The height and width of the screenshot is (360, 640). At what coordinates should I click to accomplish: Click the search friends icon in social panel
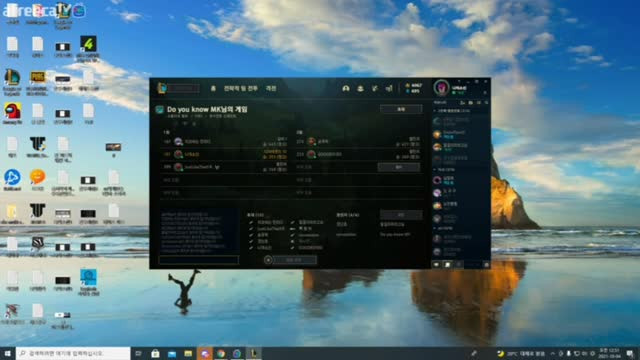click(486, 102)
